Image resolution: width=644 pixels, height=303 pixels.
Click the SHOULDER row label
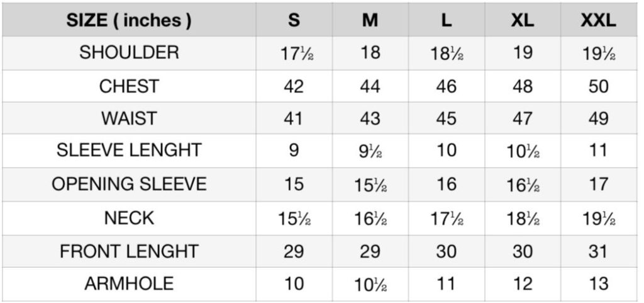click(129, 53)
